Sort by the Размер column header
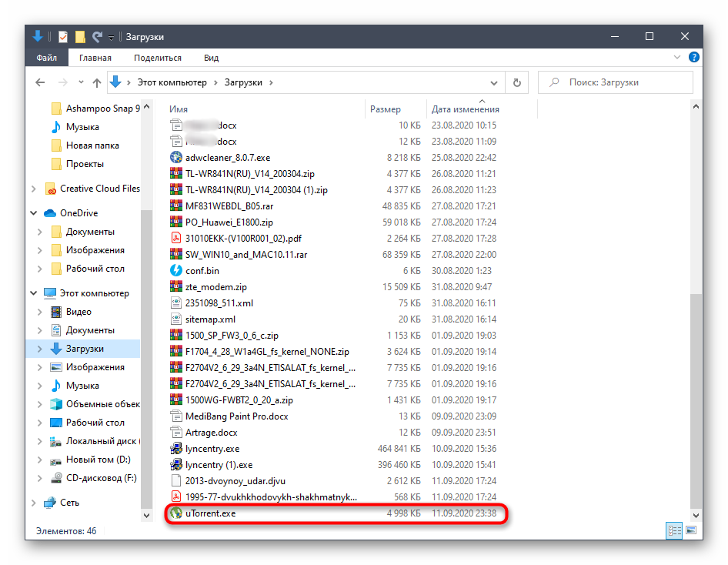Screen dimensions: 728x565 [385, 109]
